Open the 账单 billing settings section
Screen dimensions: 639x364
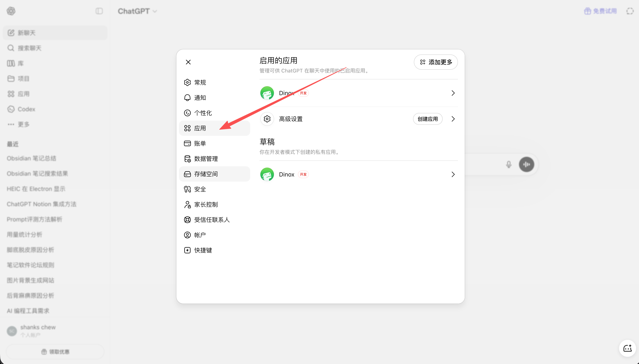[214, 143]
